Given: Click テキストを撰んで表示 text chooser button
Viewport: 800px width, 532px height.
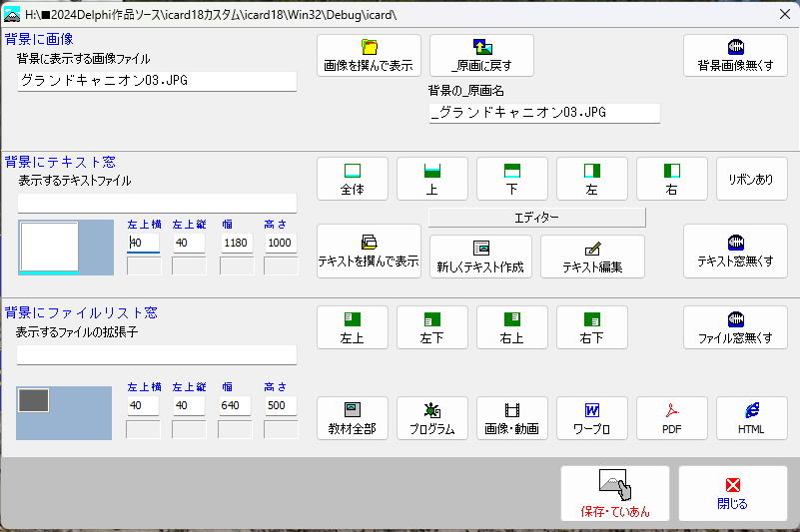Looking at the screenshot, I should [x=369, y=251].
